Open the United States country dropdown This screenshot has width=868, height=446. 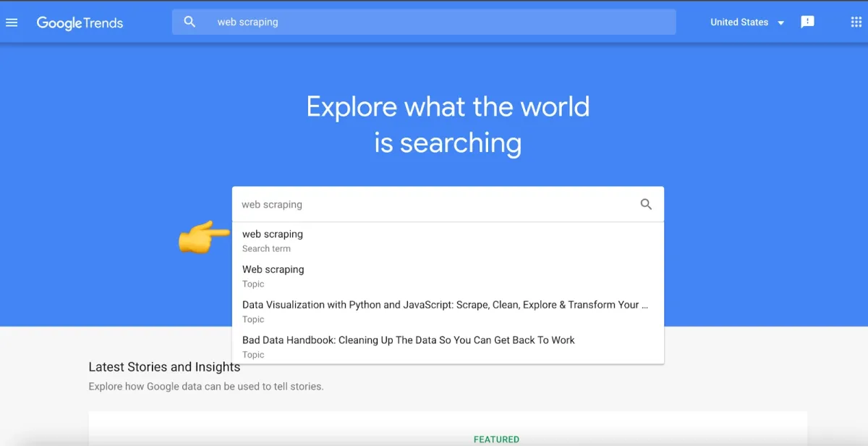[x=747, y=22]
